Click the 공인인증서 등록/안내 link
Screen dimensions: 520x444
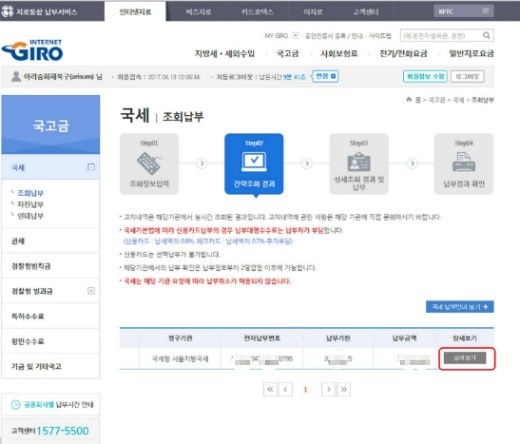[x=333, y=36]
